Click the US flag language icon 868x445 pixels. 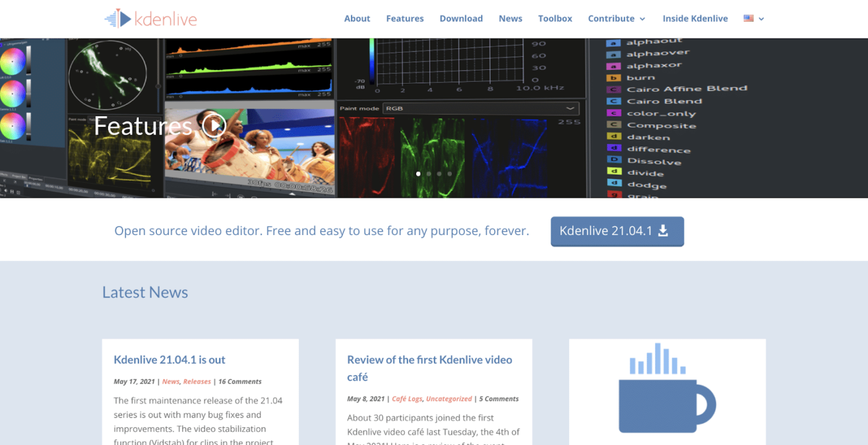pyautogui.click(x=748, y=19)
